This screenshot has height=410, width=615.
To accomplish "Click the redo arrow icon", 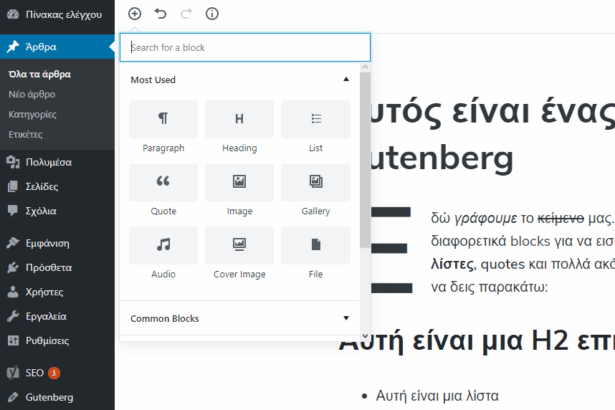I will tap(186, 14).
